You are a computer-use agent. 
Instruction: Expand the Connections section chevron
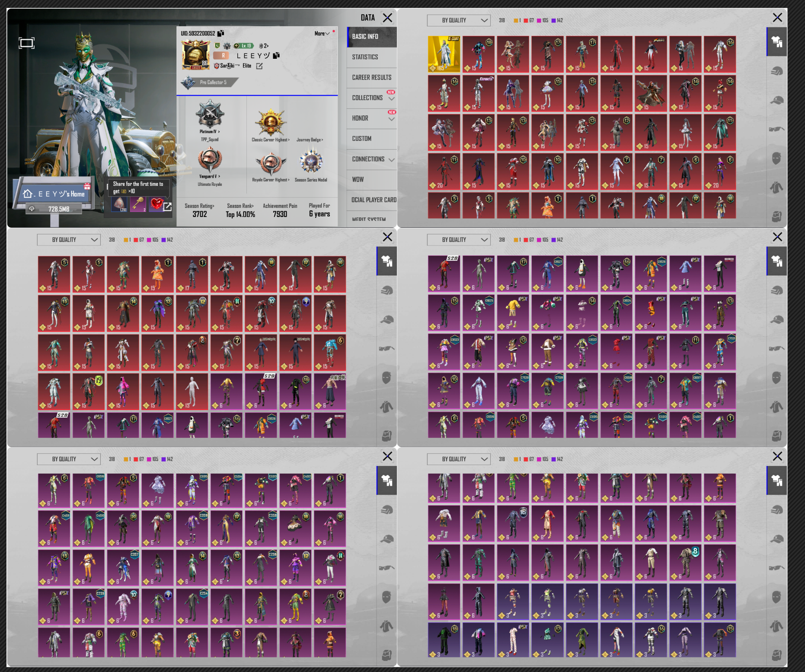tap(392, 160)
